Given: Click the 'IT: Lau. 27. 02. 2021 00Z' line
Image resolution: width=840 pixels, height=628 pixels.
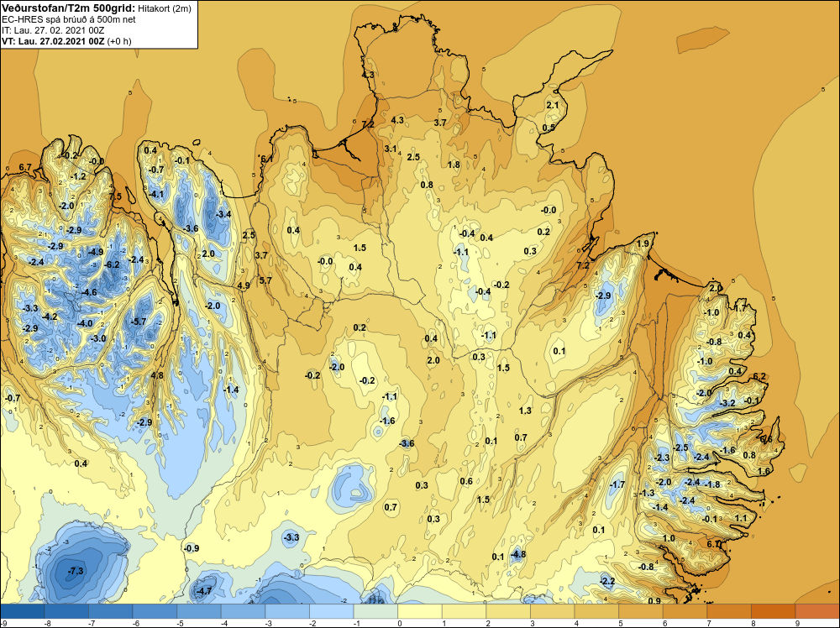Looking at the screenshot, I should (x=53, y=30).
